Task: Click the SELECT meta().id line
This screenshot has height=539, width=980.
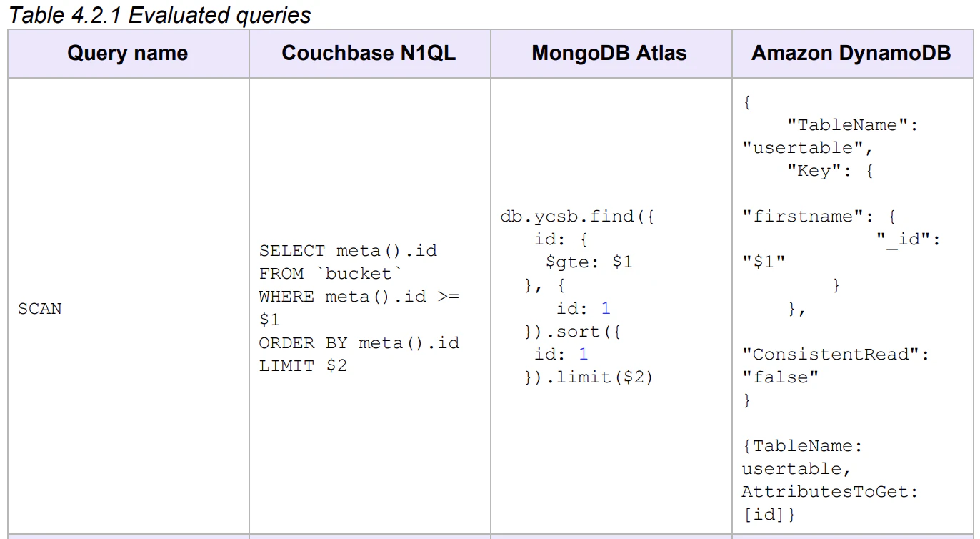Action: pyautogui.click(x=348, y=251)
